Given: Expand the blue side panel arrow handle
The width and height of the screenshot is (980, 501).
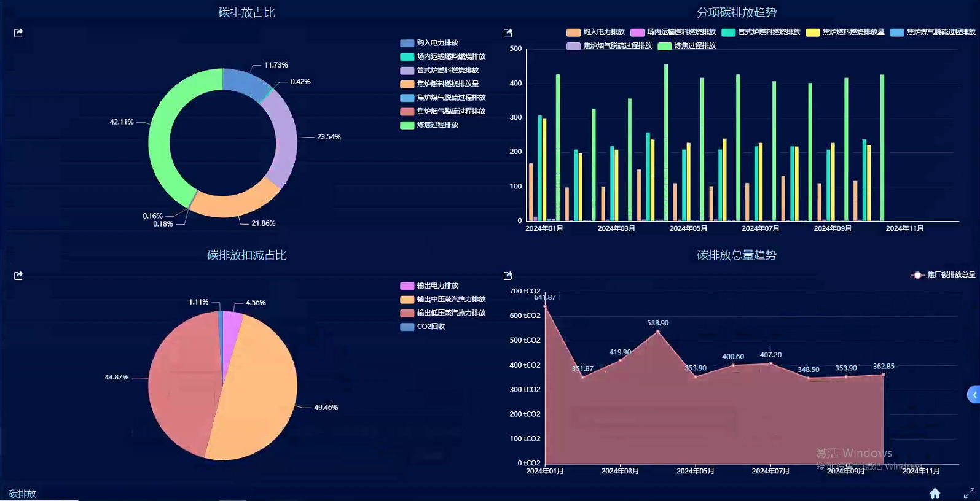Looking at the screenshot, I should point(974,395).
